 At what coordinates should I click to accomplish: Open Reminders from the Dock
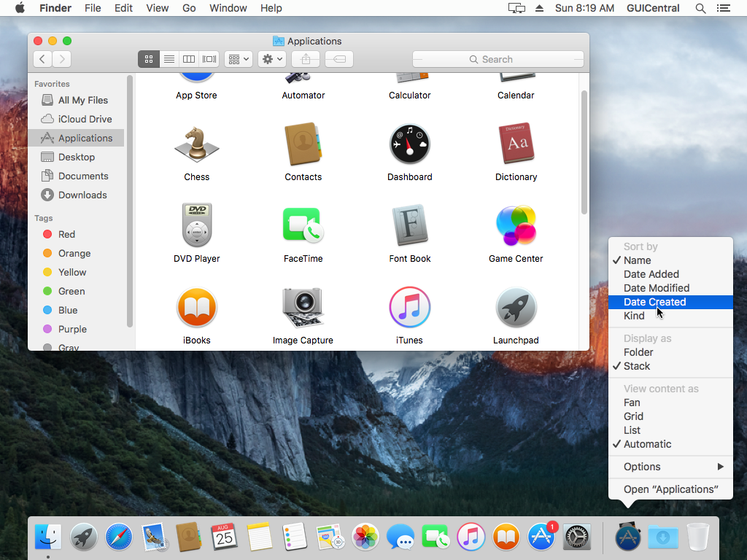coord(295,537)
